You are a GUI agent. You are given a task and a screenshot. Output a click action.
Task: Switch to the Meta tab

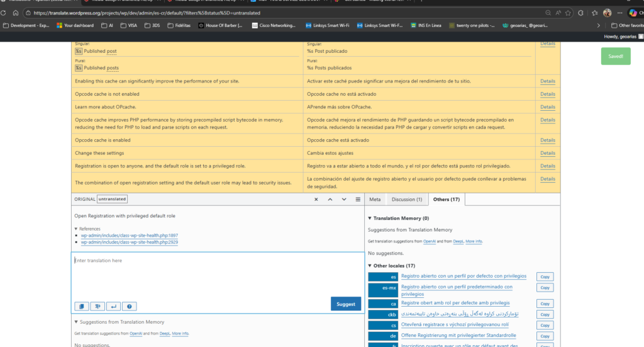[375, 199]
